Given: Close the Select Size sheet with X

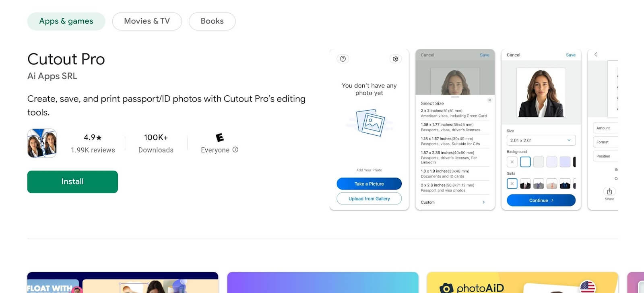Looking at the screenshot, I should coord(489,100).
